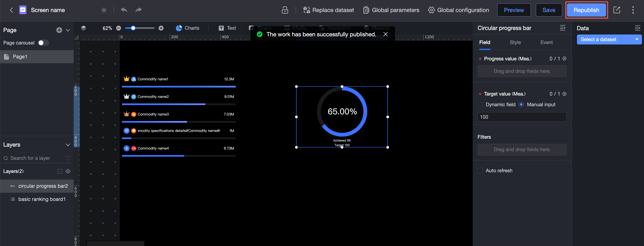
Task: Click the favorite star icon
Action: (x=104, y=10)
